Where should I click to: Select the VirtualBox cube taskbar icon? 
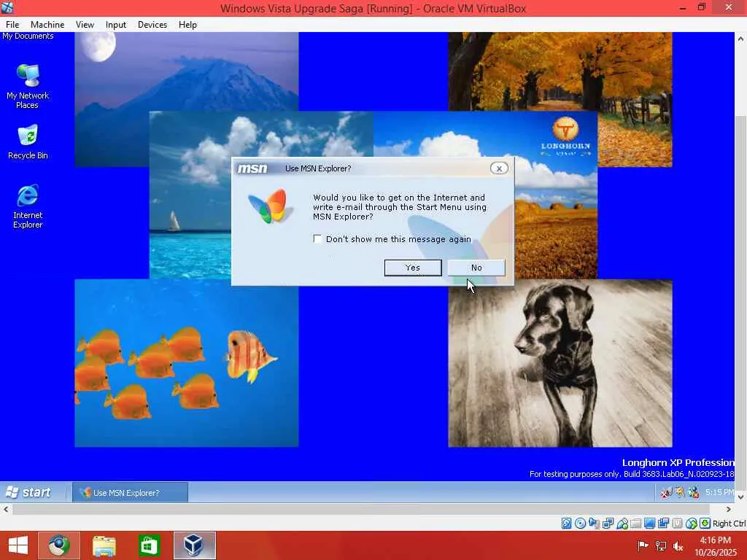[194, 545]
